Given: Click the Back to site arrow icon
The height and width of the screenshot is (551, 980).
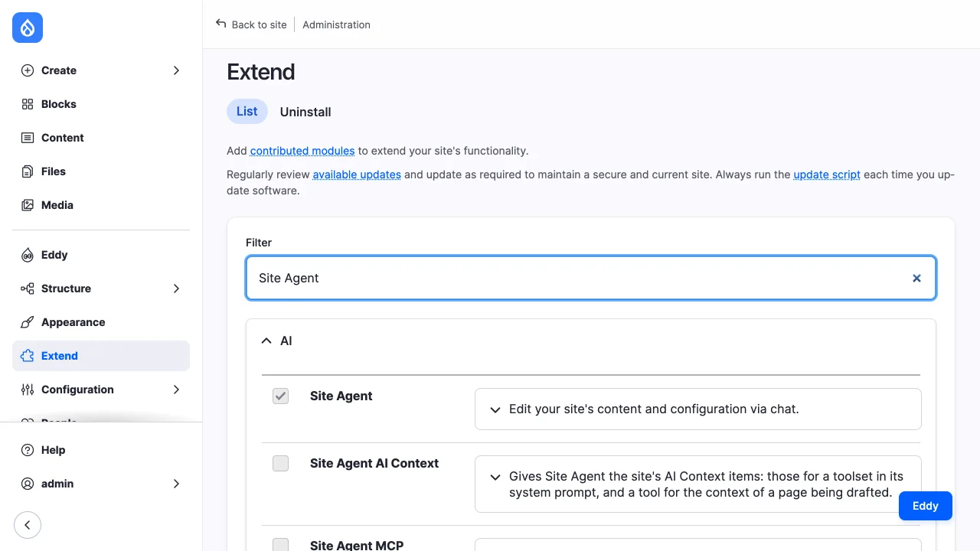Looking at the screenshot, I should tap(221, 24).
